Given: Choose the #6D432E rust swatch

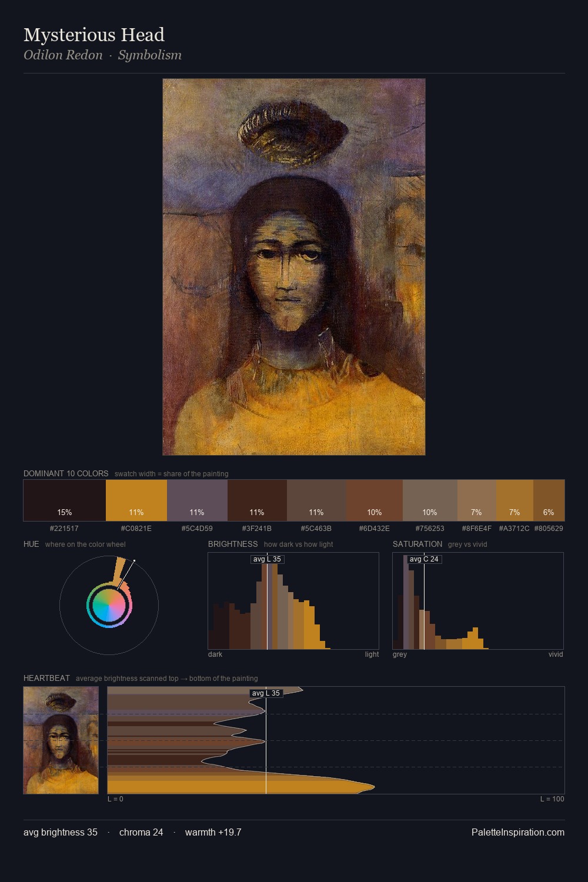Looking at the screenshot, I should tap(375, 500).
